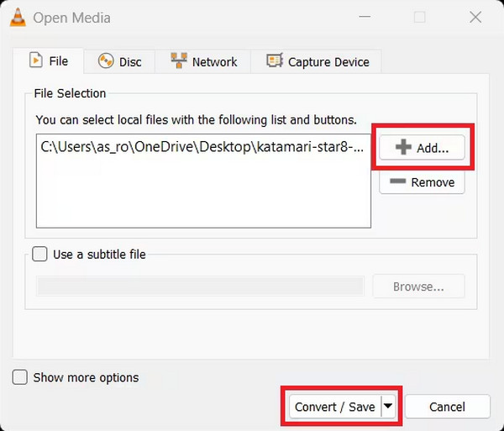
Task: Click the disabled Browse... button
Action: [x=418, y=286]
